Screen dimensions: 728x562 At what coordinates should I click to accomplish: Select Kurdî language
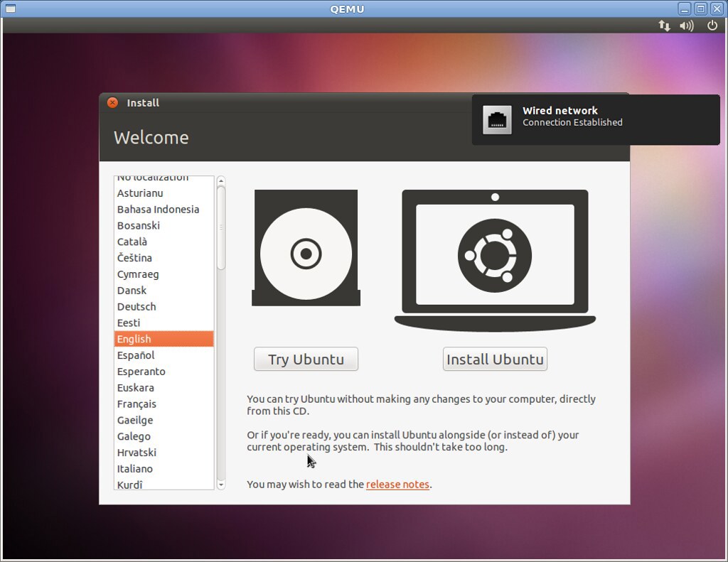point(164,484)
